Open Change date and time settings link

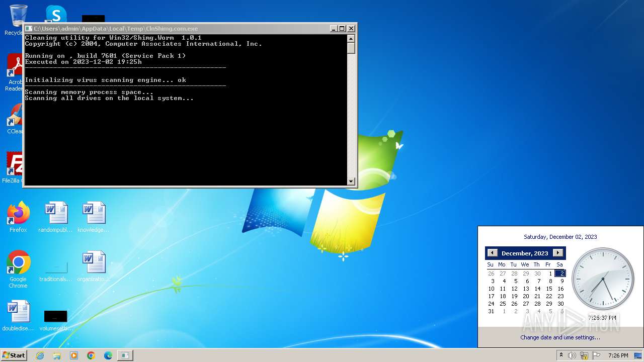click(560, 337)
